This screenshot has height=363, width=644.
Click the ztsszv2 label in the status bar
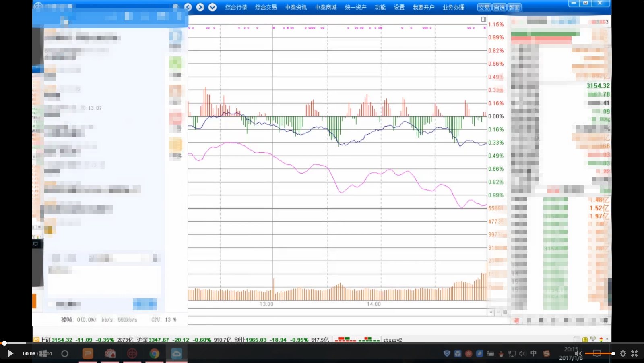(x=392, y=340)
